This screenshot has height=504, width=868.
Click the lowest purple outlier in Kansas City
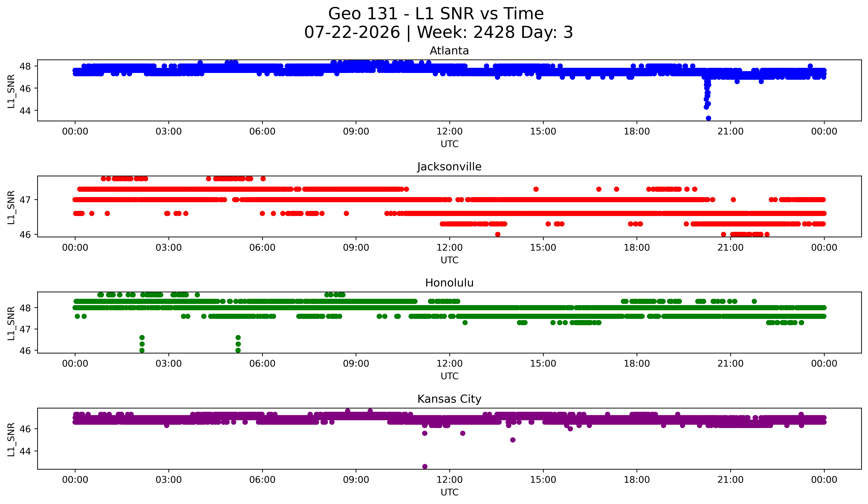[x=425, y=466]
